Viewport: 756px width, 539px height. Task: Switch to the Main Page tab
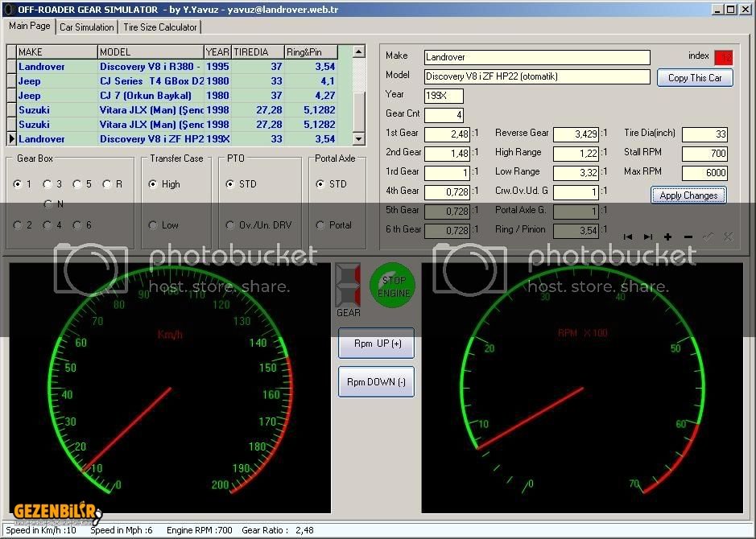click(30, 26)
